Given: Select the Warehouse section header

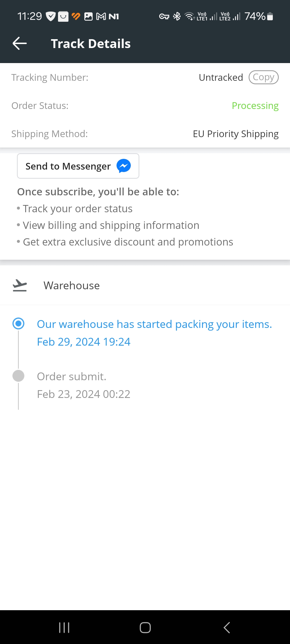Looking at the screenshot, I should click(x=145, y=285).
